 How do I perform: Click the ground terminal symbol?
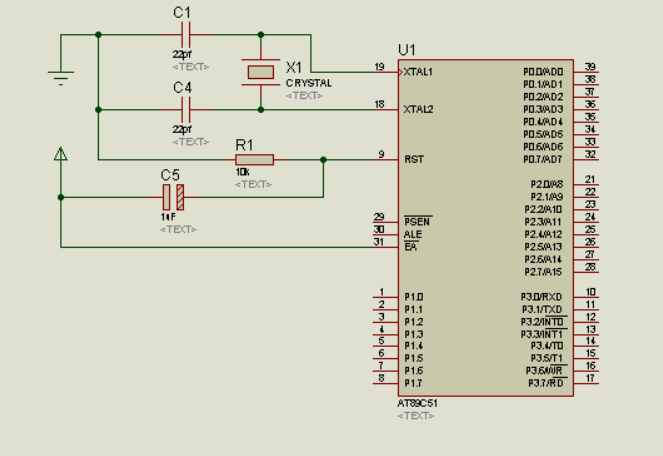click(x=61, y=78)
